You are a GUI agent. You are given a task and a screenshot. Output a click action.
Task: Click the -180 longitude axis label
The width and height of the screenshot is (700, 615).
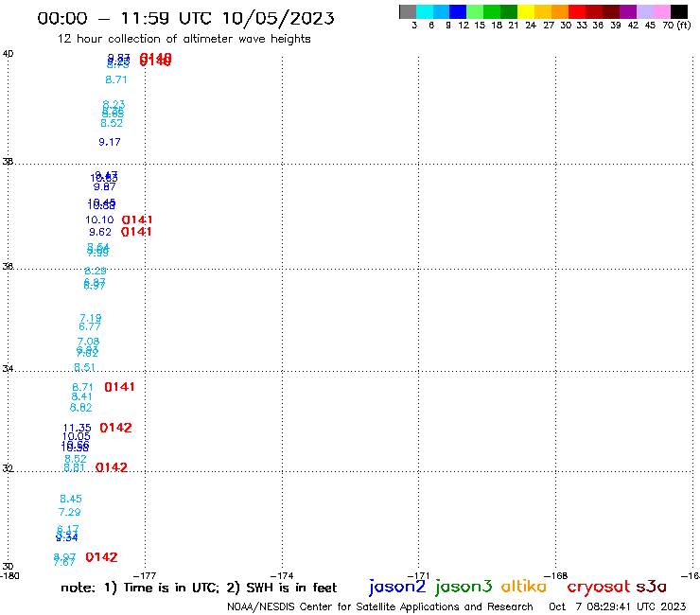(9, 575)
